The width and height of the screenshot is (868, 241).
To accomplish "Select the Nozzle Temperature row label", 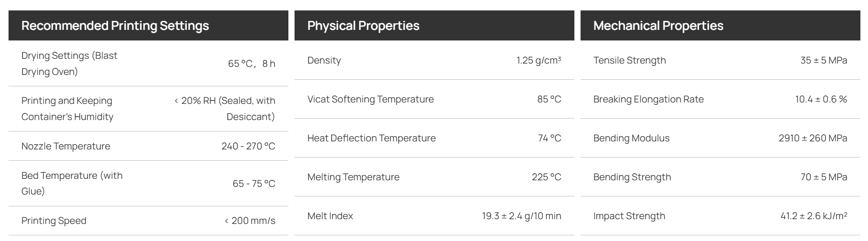I will tap(65, 146).
